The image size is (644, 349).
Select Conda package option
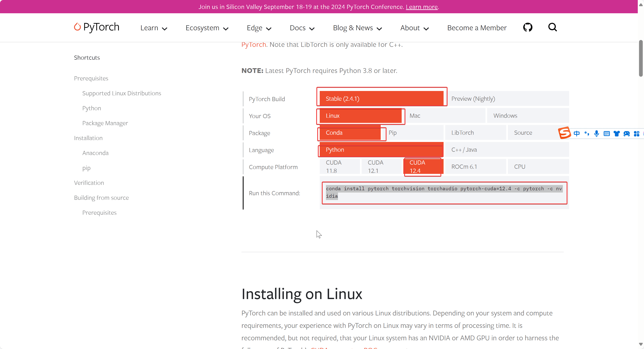coord(350,133)
